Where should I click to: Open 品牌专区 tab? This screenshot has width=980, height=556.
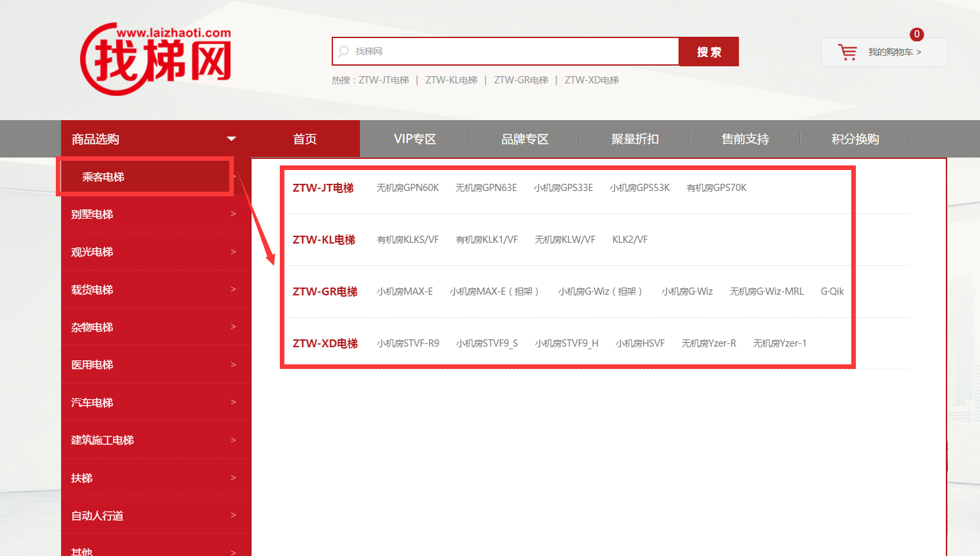coord(525,139)
